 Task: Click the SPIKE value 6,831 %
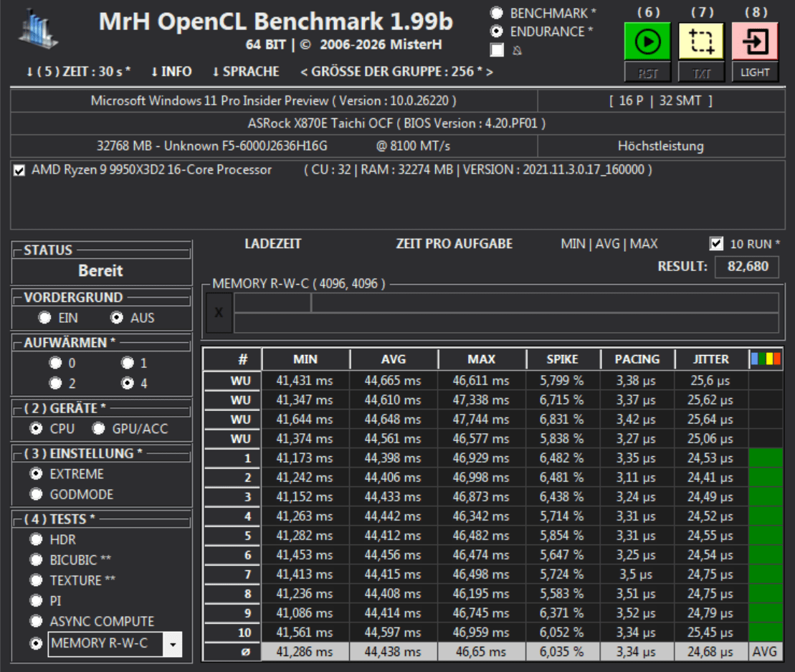(562, 420)
